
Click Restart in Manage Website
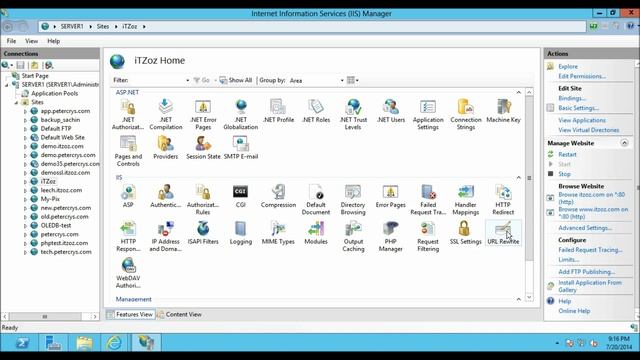coord(567,154)
